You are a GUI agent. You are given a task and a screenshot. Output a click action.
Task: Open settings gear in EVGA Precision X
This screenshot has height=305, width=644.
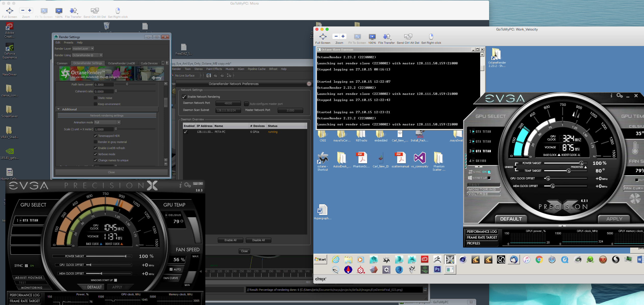point(187,185)
